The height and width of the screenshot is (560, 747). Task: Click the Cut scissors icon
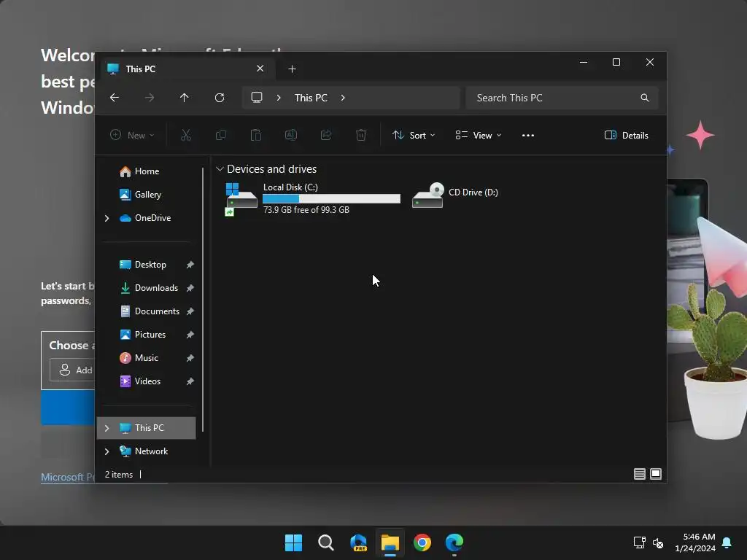[186, 135]
